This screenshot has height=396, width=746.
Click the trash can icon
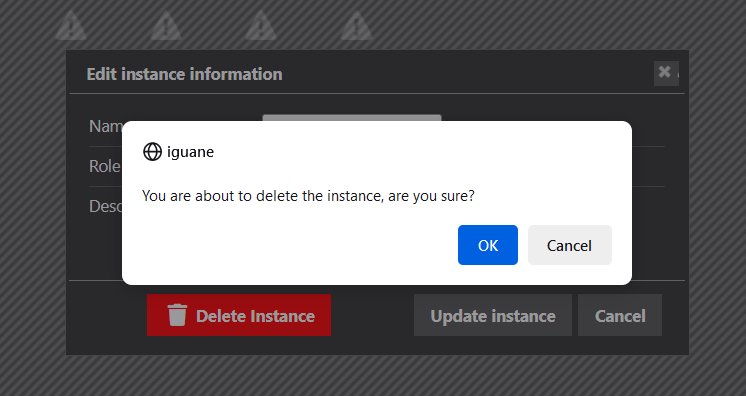177,315
